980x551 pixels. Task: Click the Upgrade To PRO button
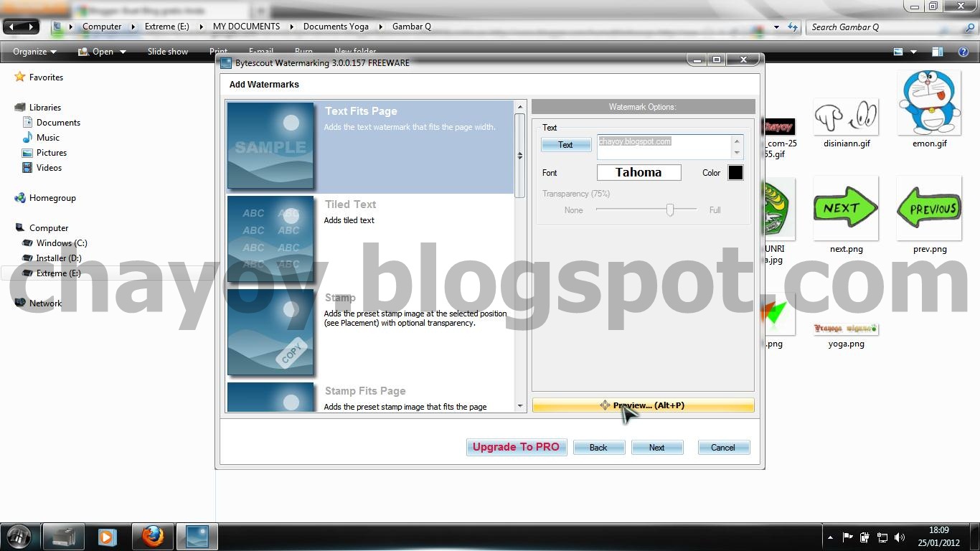516,447
